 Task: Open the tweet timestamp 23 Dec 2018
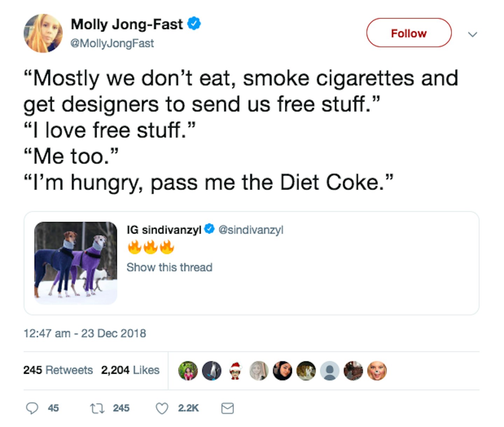85,333
